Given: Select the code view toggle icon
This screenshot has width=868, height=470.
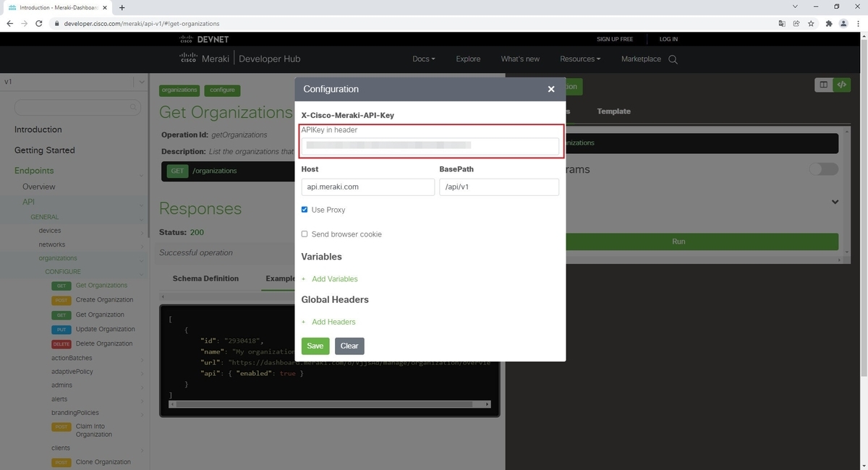Looking at the screenshot, I should point(841,85).
